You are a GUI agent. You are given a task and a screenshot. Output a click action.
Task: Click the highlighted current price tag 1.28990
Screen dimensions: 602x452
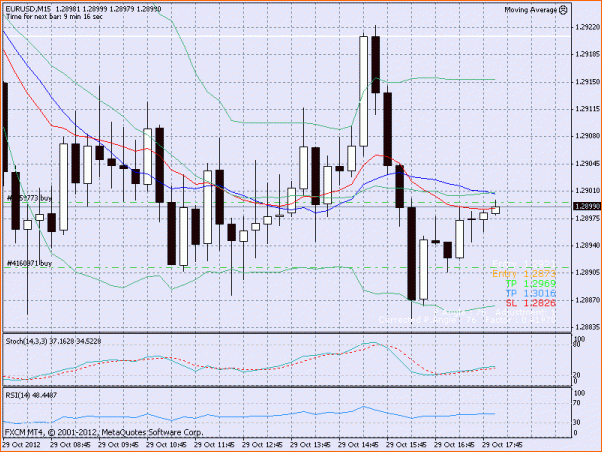coord(586,207)
